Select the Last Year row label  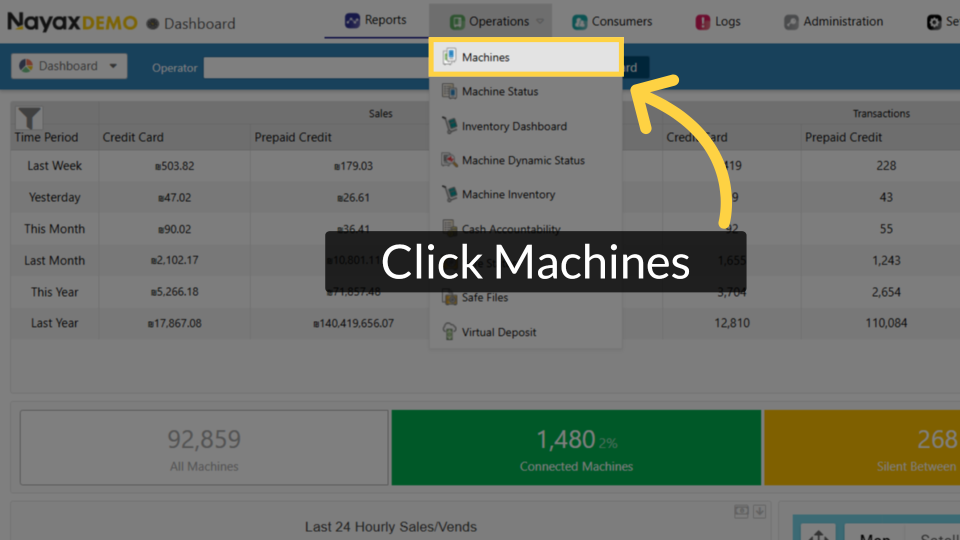54,323
